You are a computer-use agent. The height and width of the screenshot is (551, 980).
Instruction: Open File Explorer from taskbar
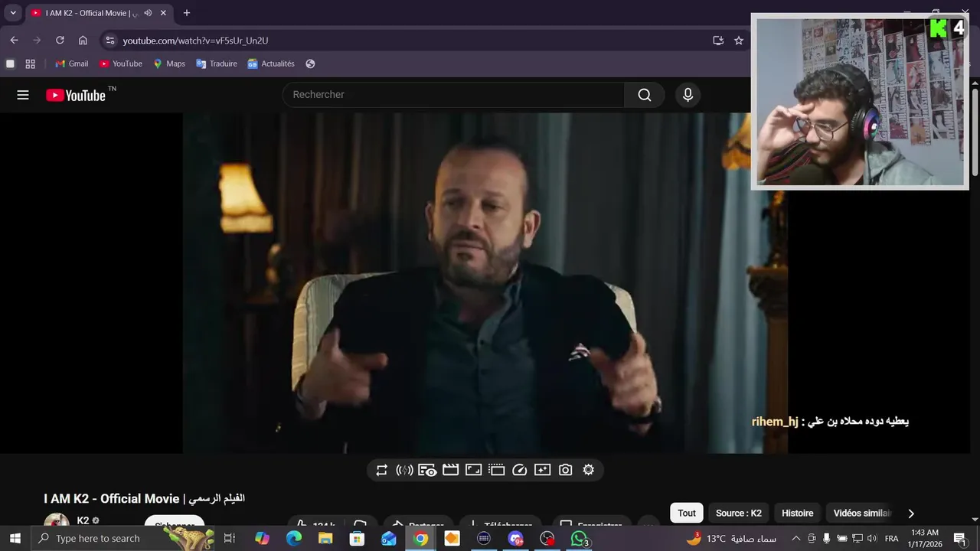click(x=325, y=539)
